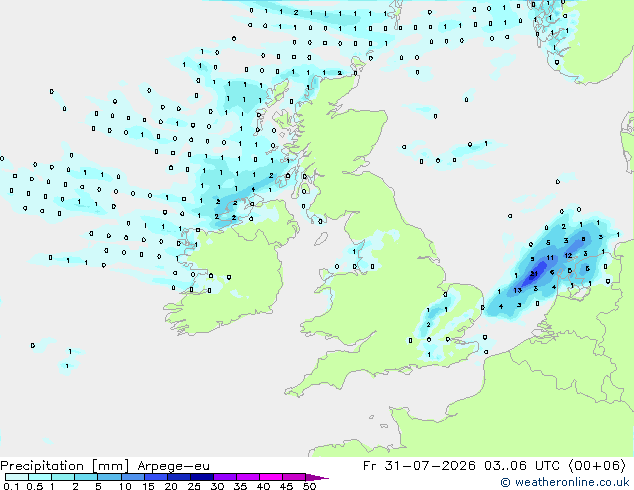Image resolution: width=634 pixels, height=490 pixels.
Task: Click the '13' precipitation value on map
Action: coord(518,290)
